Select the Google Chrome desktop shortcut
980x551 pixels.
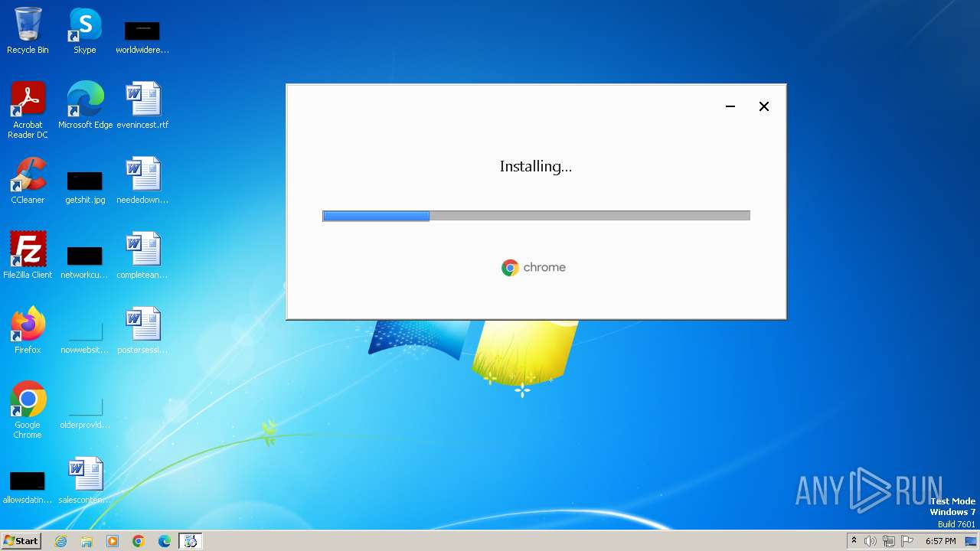[28, 410]
